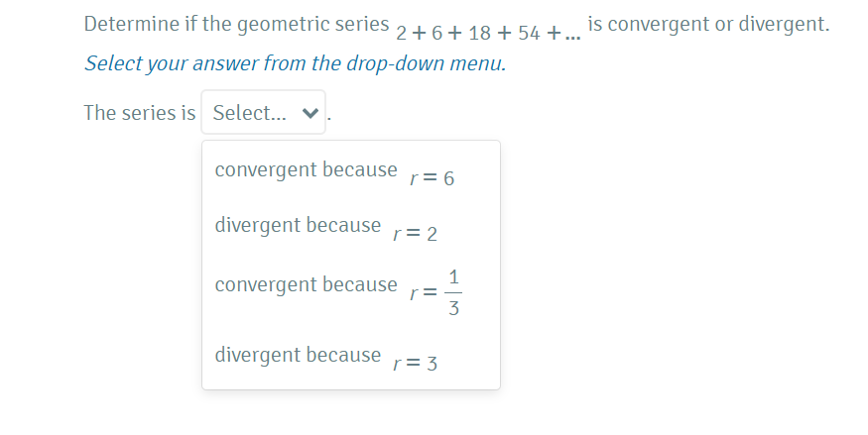Click "is convergent or divergent." text
The image size is (868, 435).
coord(708,25)
